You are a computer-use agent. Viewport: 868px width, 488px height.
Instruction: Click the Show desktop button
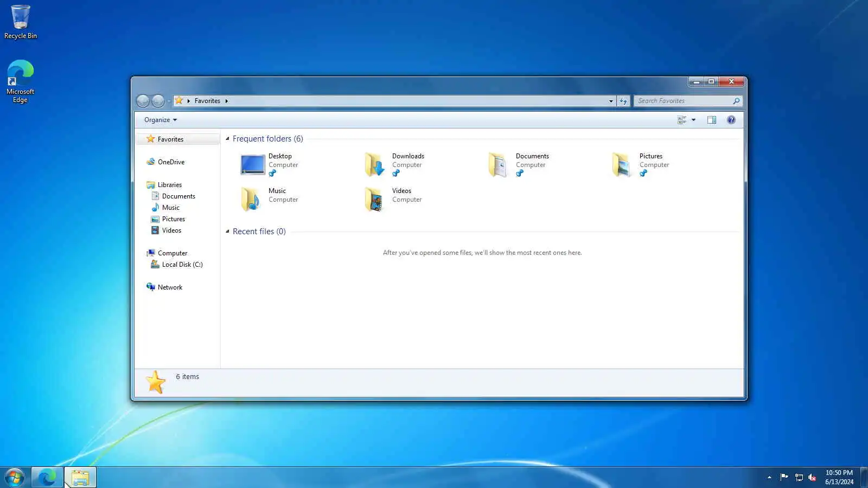coord(864,477)
